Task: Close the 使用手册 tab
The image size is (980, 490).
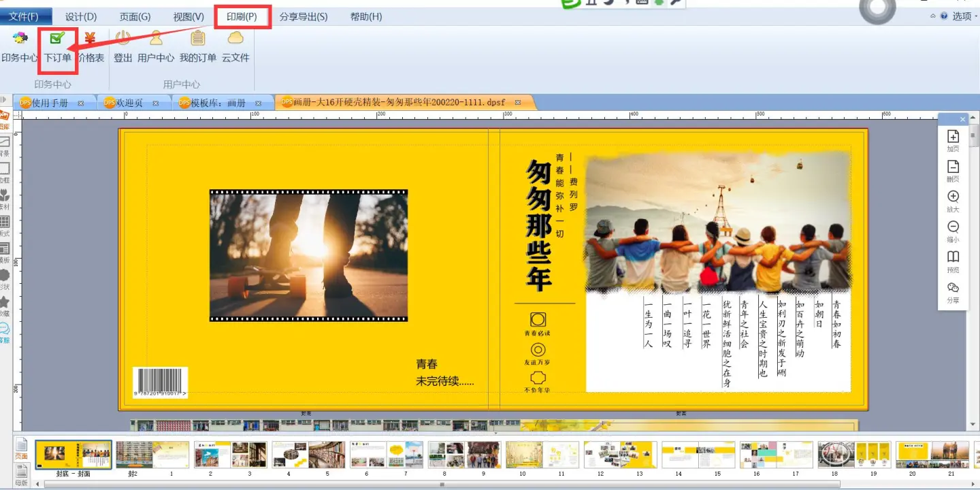Action: pos(80,103)
